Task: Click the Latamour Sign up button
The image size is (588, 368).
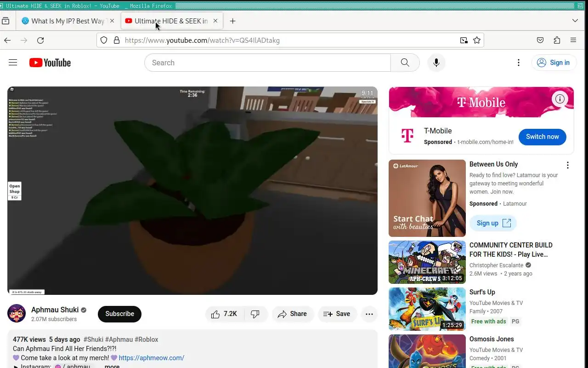Action: 493,223
